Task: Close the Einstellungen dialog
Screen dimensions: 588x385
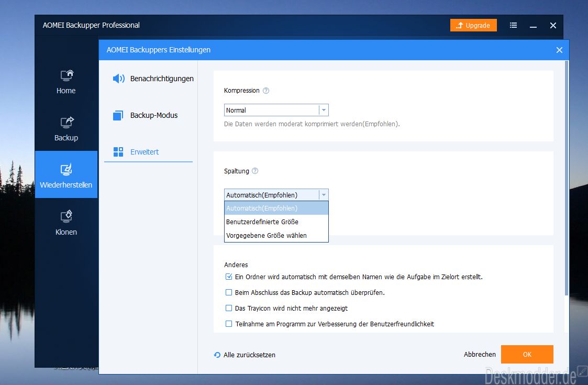Action: tap(559, 50)
